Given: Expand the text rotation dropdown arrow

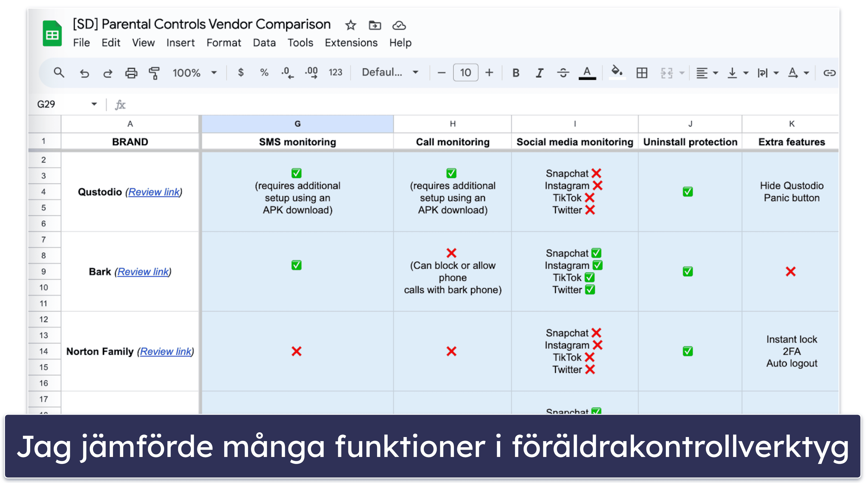Looking at the screenshot, I should point(806,73).
